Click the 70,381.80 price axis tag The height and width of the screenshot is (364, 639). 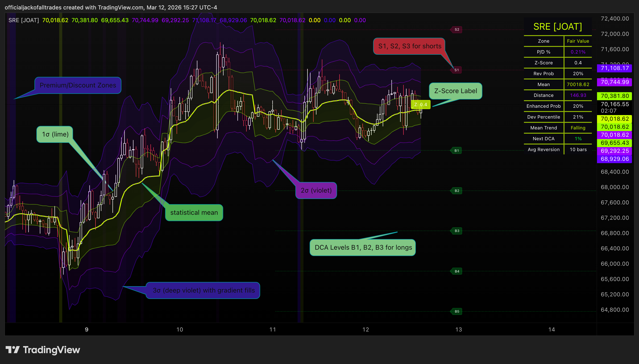[x=614, y=96]
